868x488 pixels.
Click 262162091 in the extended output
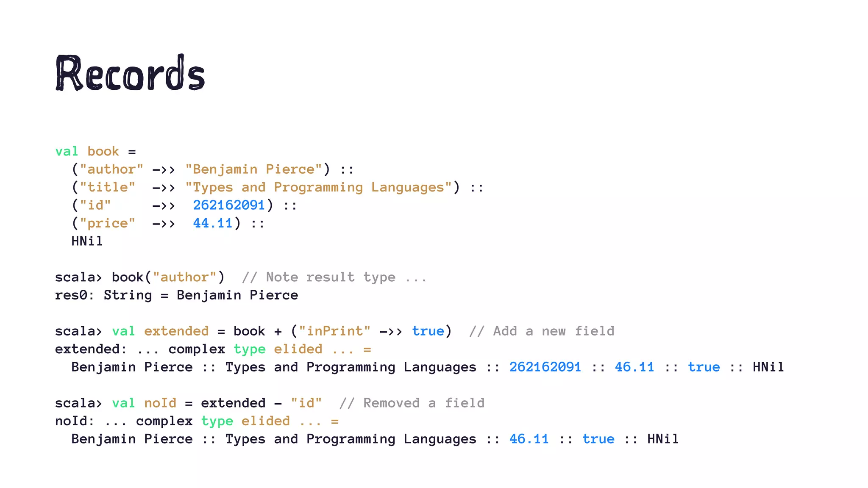(x=545, y=367)
